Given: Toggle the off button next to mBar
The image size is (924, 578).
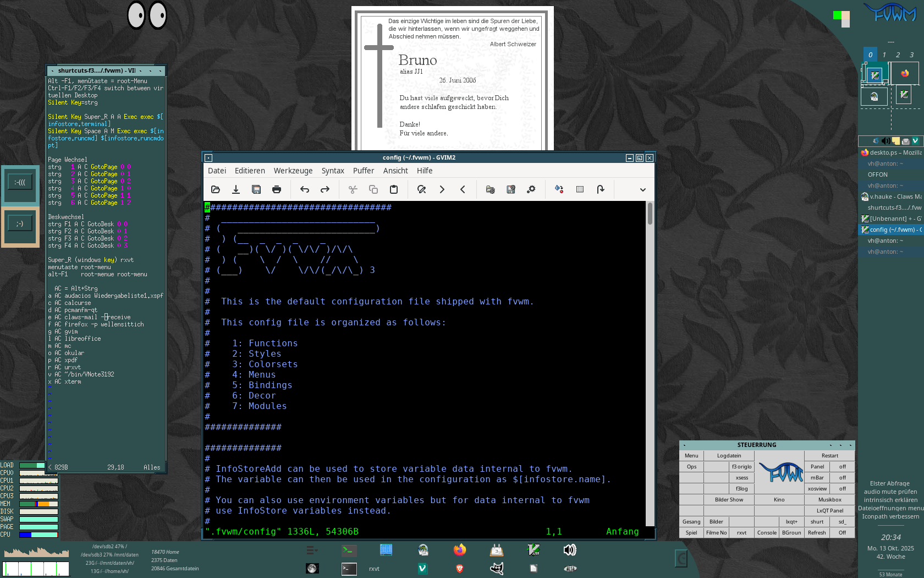Looking at the screenshot, I should click(843, 478).
